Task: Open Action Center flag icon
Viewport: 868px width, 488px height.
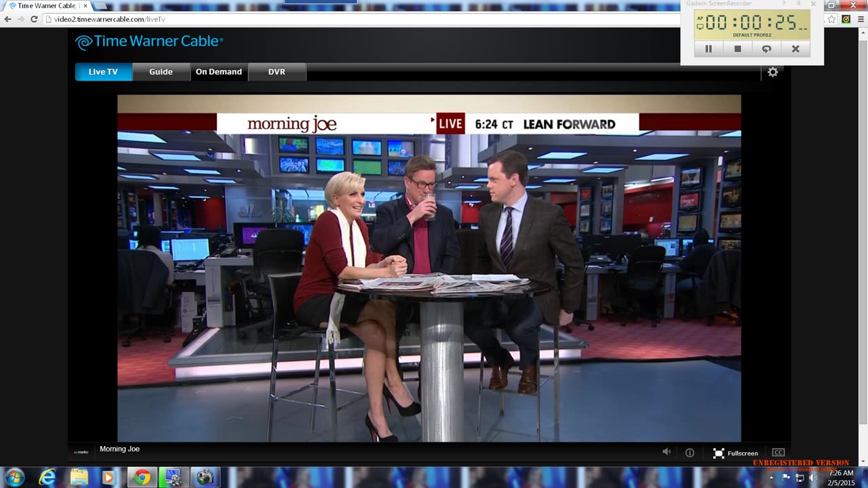Action: (x=786, y=478)
